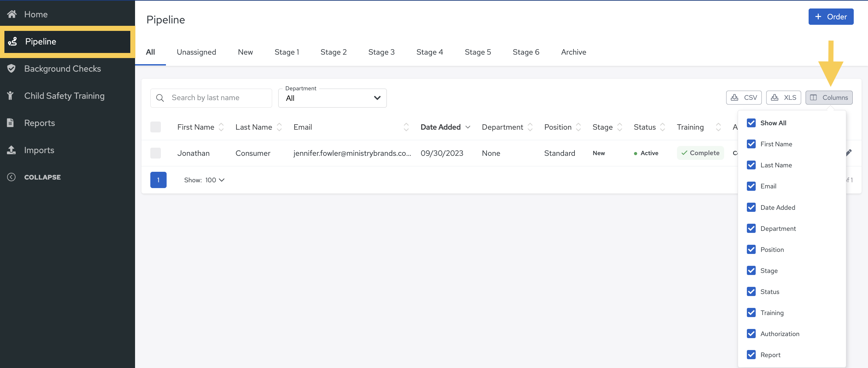Screen dimensions: 868x368
Task: Export table with CSV button
Action: coord(744,97)
